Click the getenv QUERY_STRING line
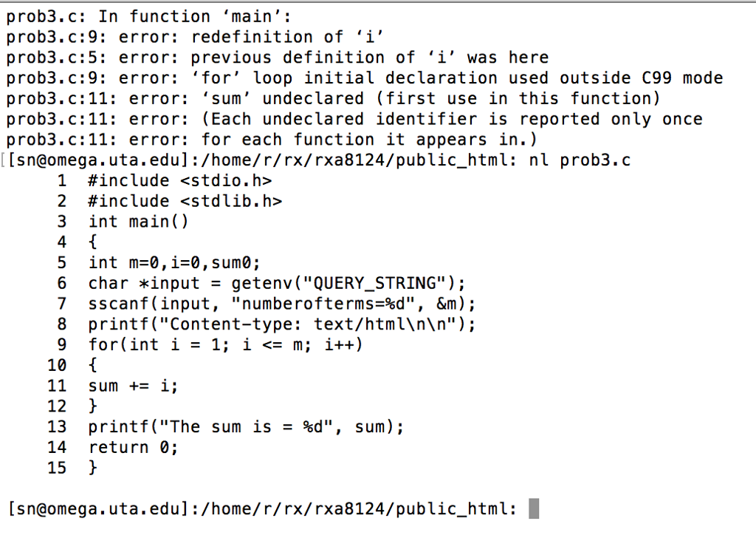 pos(277,283)
